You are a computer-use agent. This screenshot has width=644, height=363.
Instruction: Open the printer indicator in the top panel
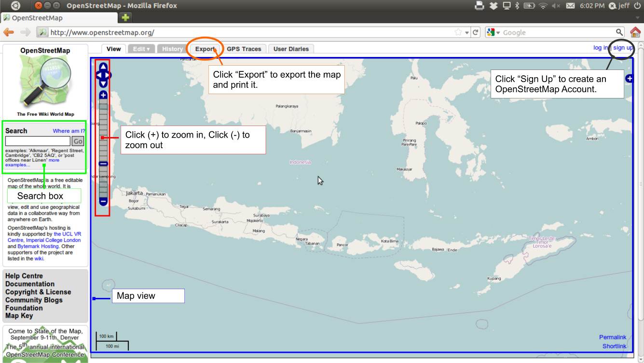479,6
